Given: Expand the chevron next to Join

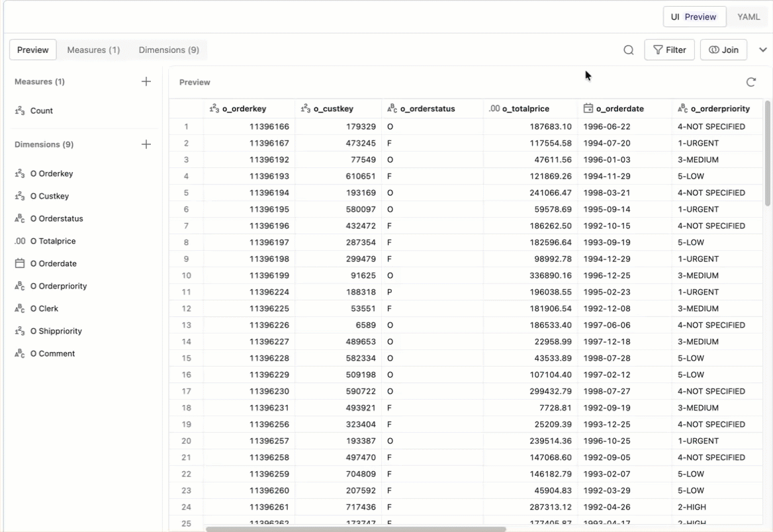Looking at the screenshot, I should click(762, 50).
